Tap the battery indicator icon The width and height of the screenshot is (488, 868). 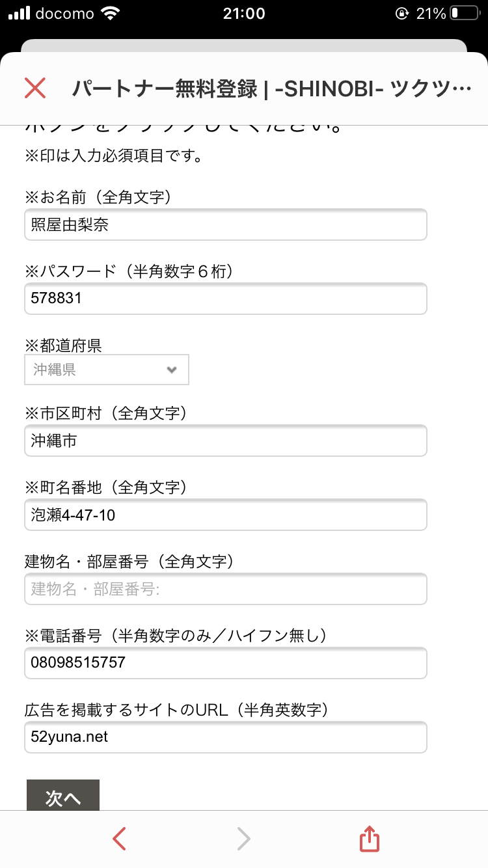pos(463,14)
